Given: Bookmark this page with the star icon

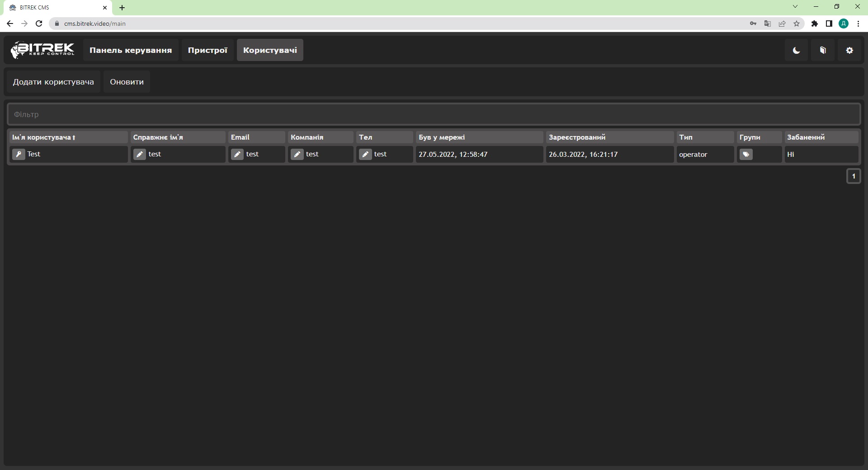Looking at the screenshot, I should click(x=797, y=23).
